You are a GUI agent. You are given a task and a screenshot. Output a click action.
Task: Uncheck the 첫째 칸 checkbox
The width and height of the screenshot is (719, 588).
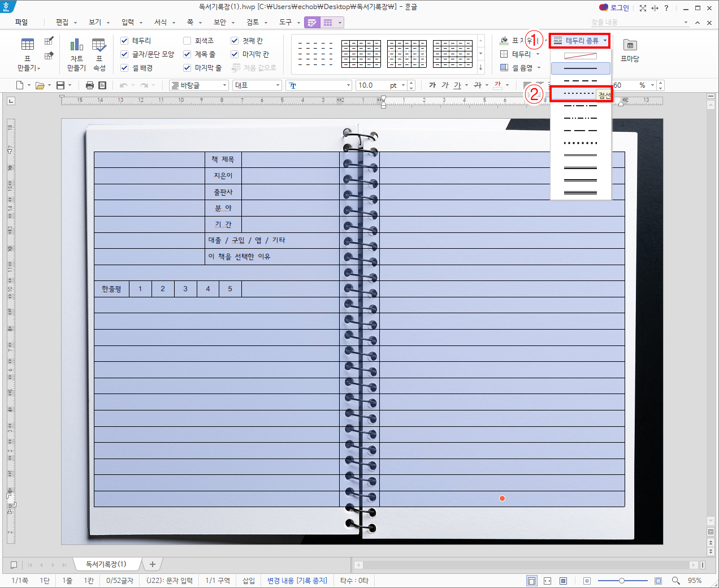tap(235, 41)
